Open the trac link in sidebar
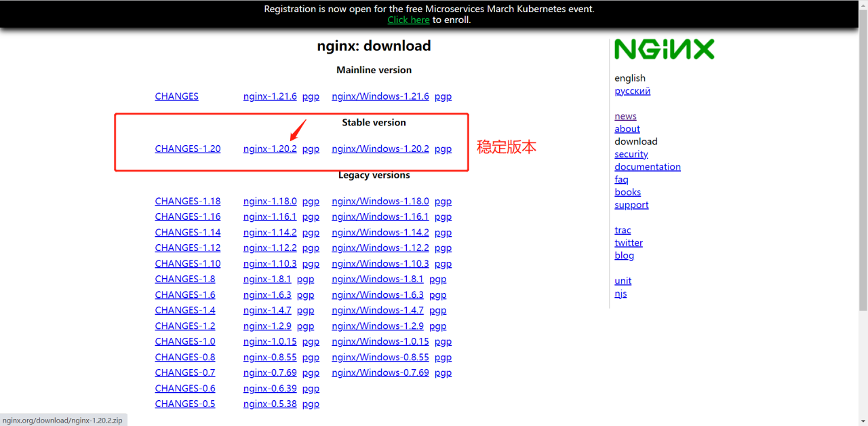The height and width of the screenshot is (426, 868). click(x=623, y=230)
